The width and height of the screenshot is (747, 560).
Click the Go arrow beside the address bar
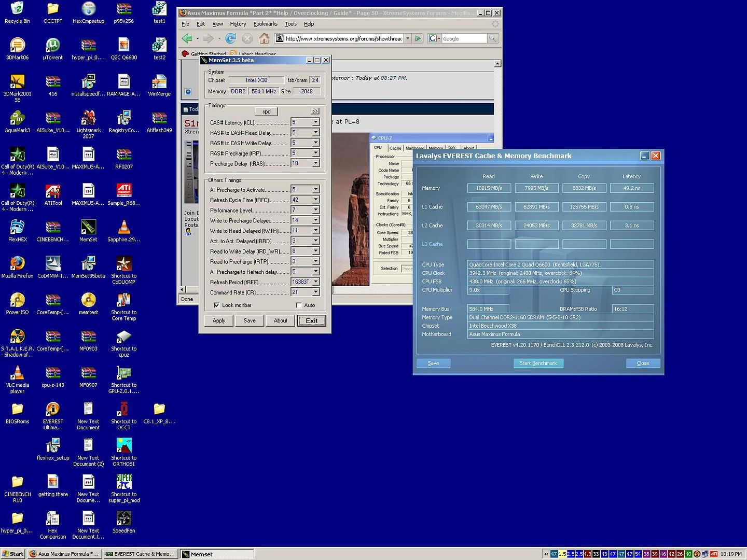point(418,38)
